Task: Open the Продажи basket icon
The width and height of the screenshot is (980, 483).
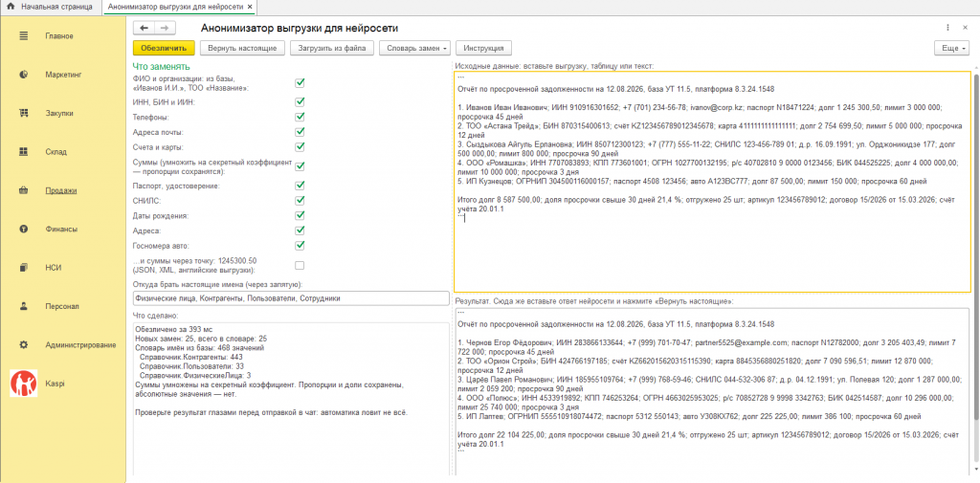Action: [24, 190]
